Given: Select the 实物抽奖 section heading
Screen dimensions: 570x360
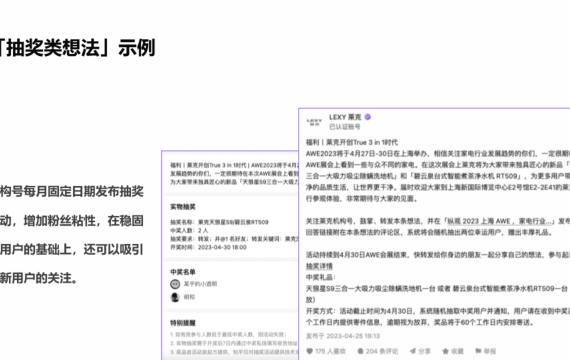Looking at the screenshot, I should pos(183,207).
